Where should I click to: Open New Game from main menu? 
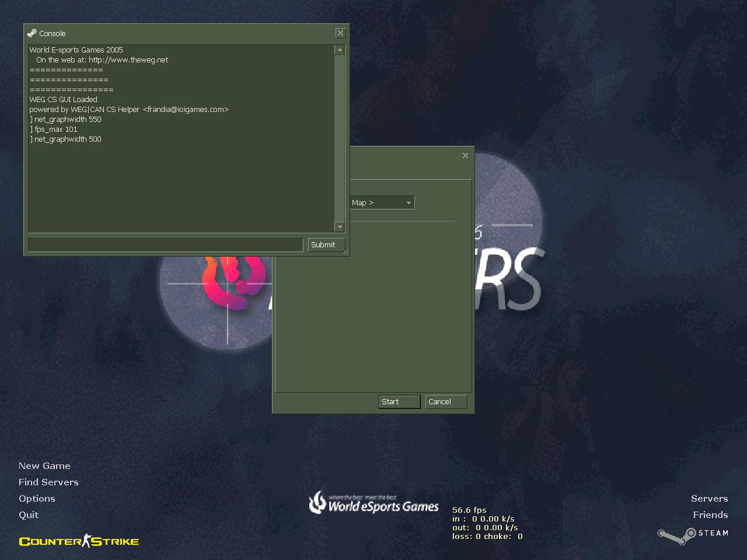44,466
